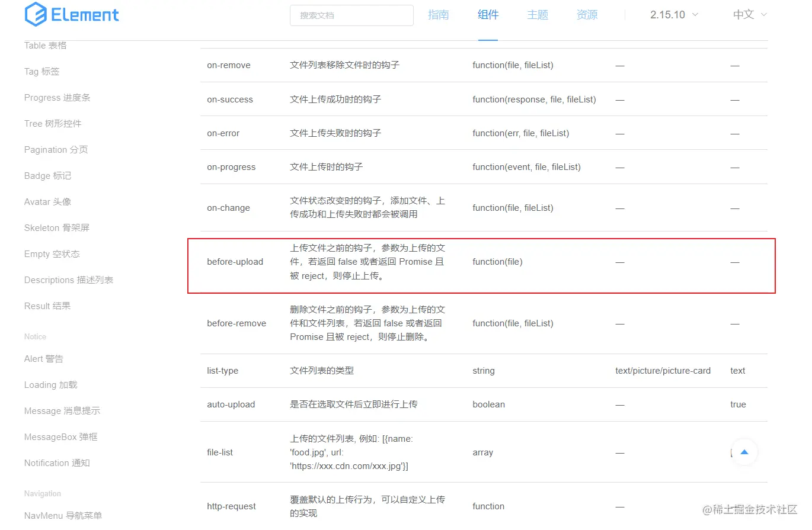
Task: Click the 搜索文档 search input field
Action: pos(351,15)
